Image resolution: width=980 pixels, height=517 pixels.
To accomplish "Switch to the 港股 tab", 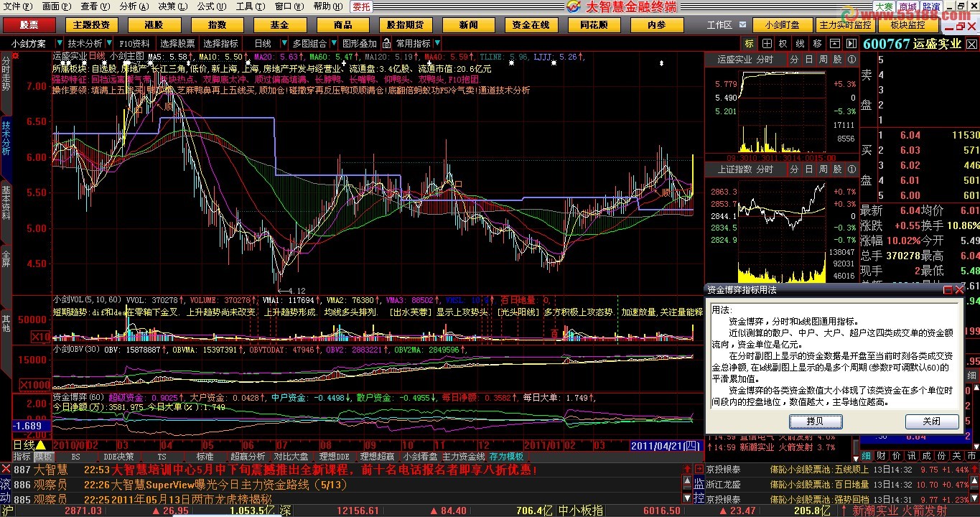I will tap(153, 25).
